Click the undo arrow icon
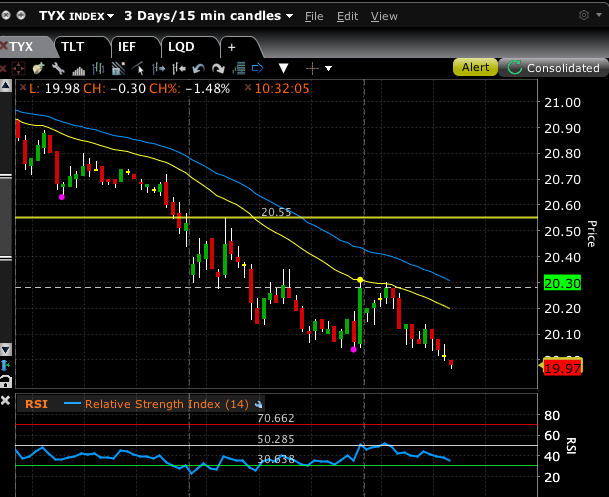 pos(198,69)
